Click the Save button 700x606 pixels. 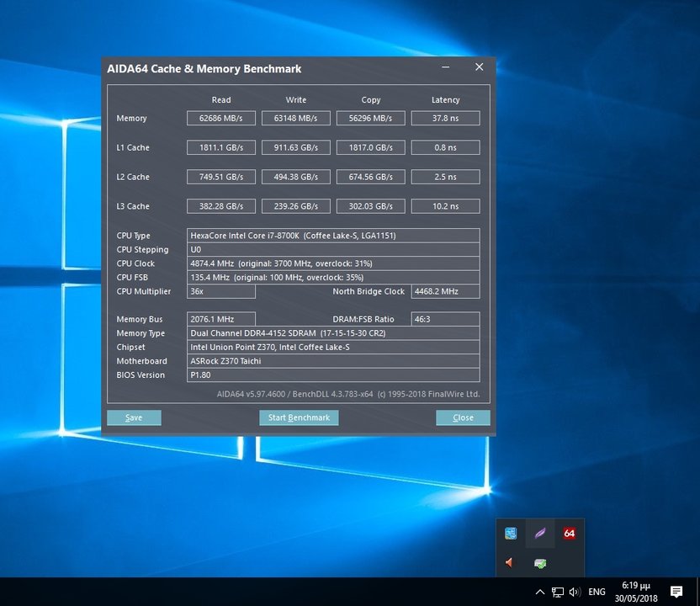pos(134,417)
